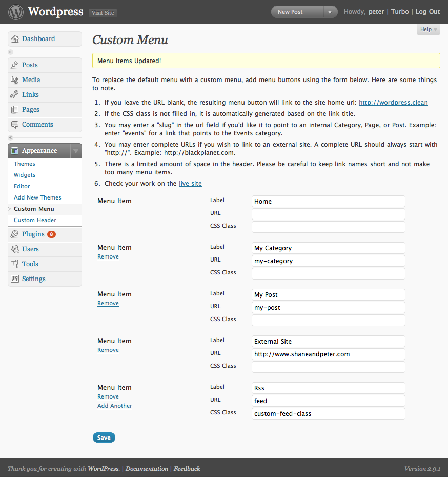Click lower sidebar separator collapse arrow
448x477 pixels.
click(11, 137)
